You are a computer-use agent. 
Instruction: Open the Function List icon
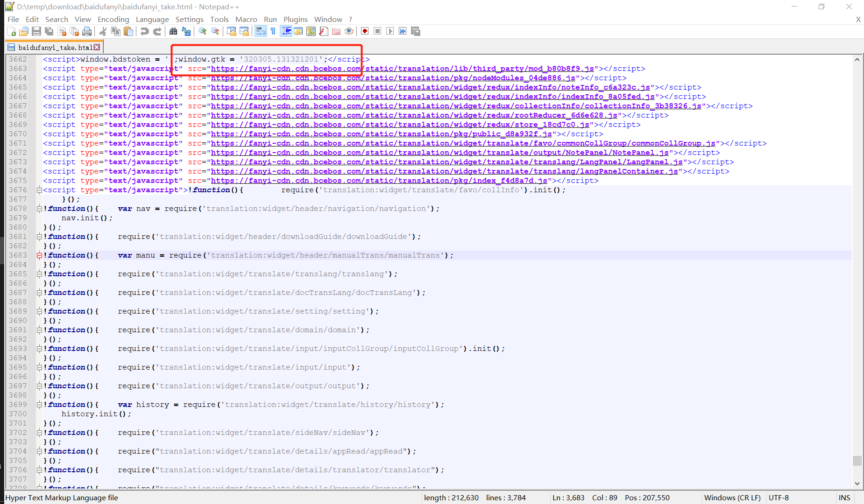pyautogui.click(x=323, y=31)
